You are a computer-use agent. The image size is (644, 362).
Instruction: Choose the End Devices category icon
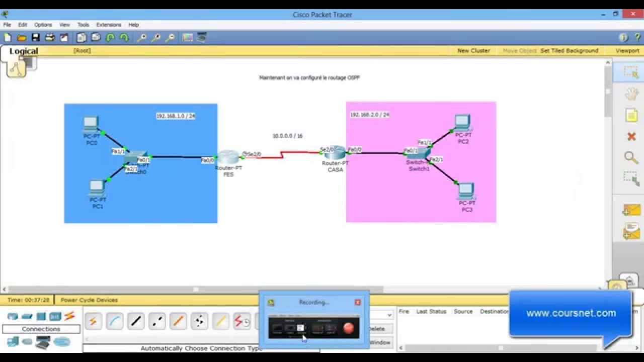tap(13, 342)
